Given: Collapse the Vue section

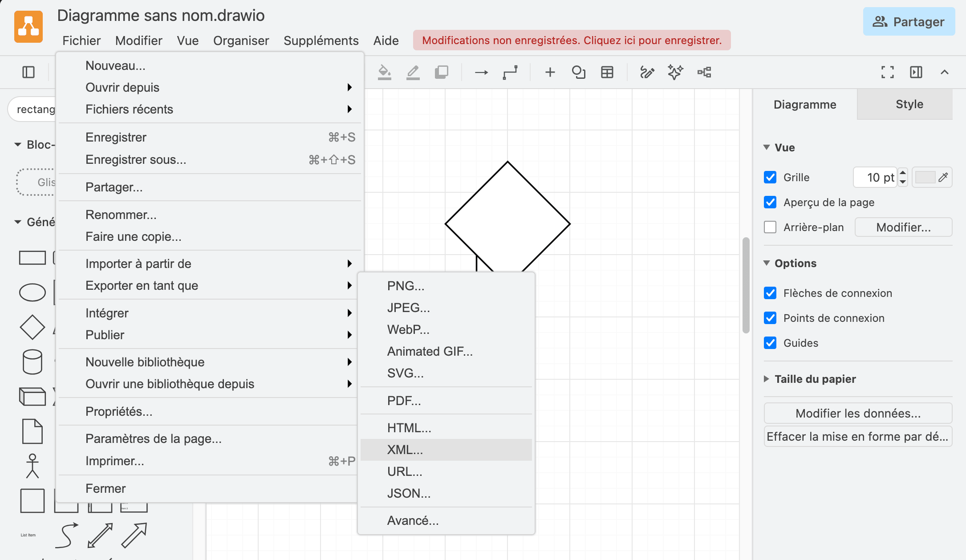Looking at the screenshot, I should tap(779, 147).
